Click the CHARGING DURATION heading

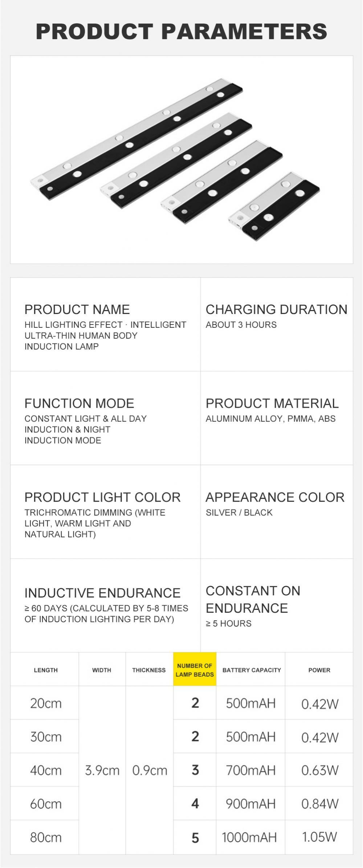point(276,309)
